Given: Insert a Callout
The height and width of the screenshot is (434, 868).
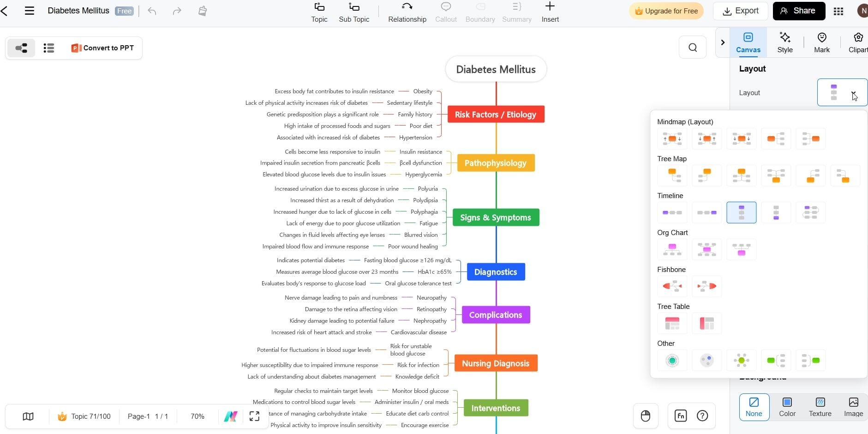Looking at the screenshot, I should pyautogui.click(x=446, y=12).
